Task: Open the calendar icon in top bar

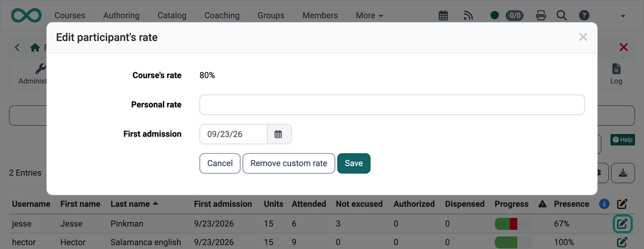Action: tap(443, 16)
